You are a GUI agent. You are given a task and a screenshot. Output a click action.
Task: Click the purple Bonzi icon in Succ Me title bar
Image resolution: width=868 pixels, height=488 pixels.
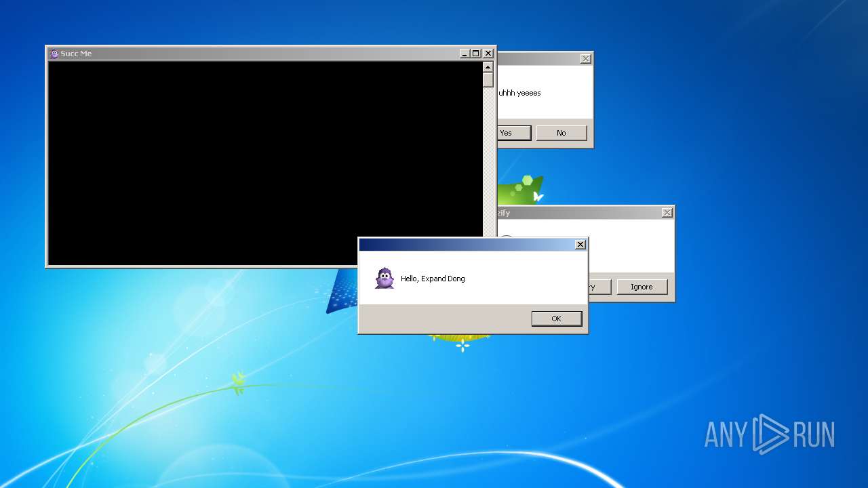pyautogui.click(x=54, y=54)
